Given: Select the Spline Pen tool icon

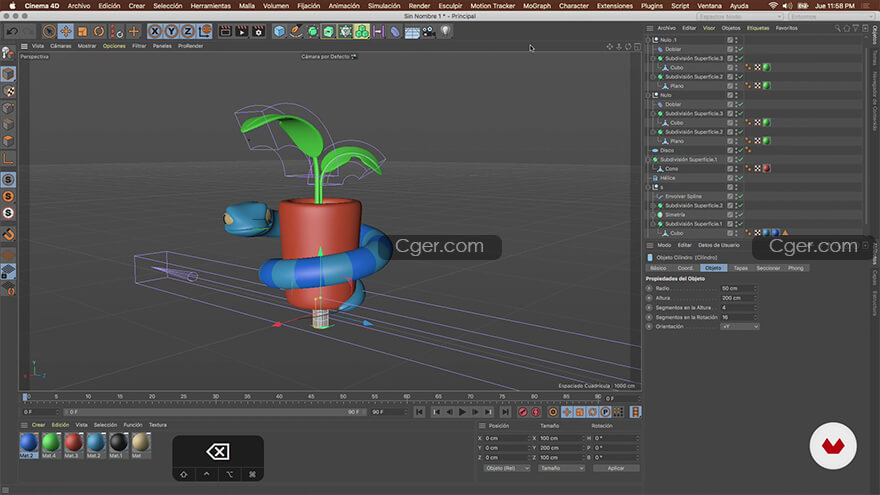Looking at the screenshot, I should (x=296, y=31).
